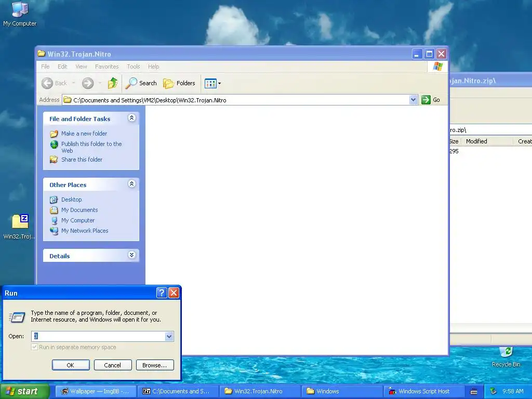Switch to Wallpaper — ImgBB taskbar item
Image resolution: width=532 pixels, height=399 pixels.
[96, 392]
